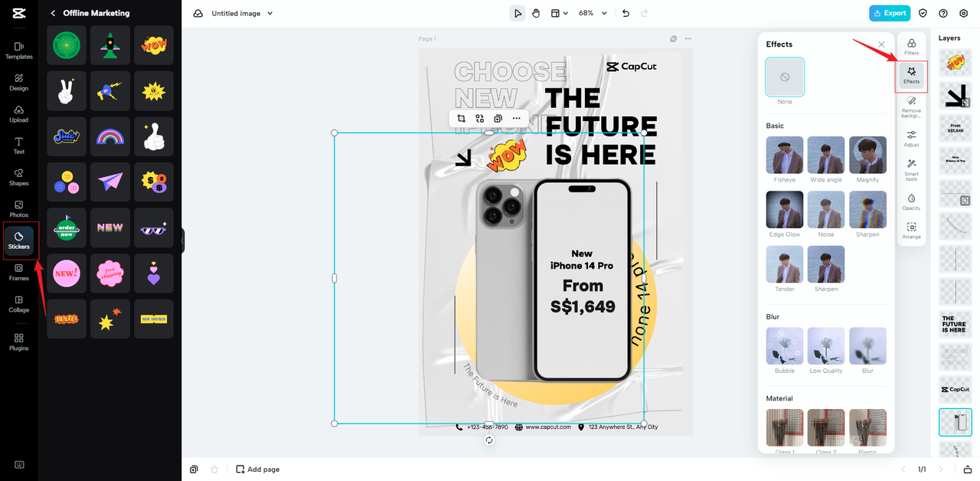Click the cloud save status icon
This screenshot has width=980, height=481.
tap(198, 13)
